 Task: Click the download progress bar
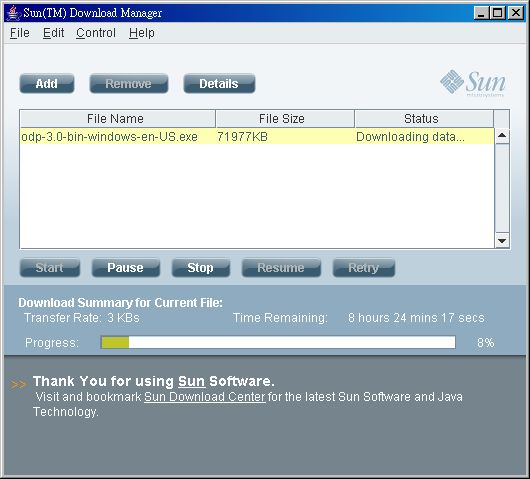(278, 342)
